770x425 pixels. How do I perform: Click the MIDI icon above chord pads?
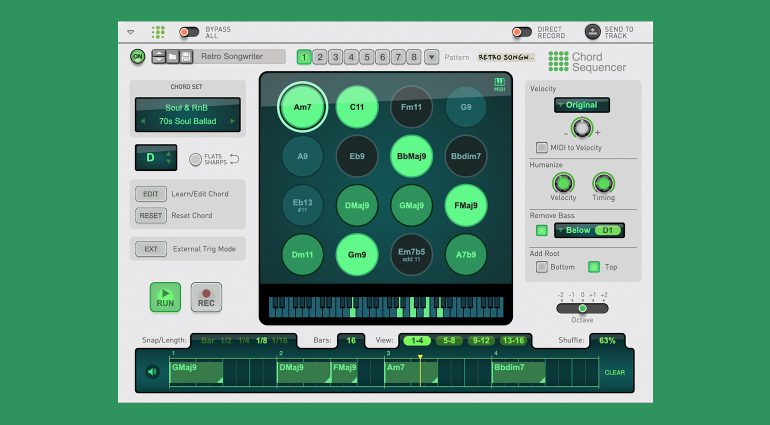tap(500, 85)
